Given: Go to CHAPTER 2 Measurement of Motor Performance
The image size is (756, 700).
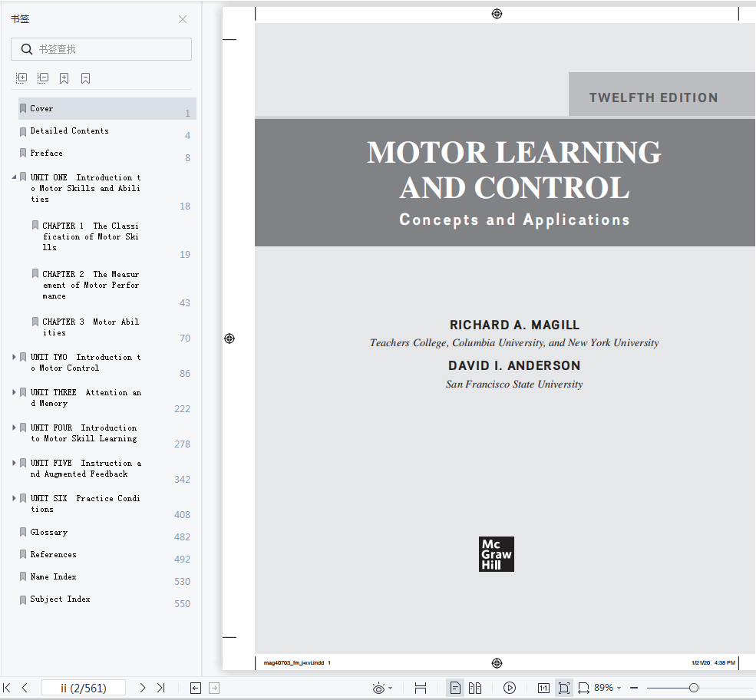Looking at the screenshot, I should pos(91,285).
